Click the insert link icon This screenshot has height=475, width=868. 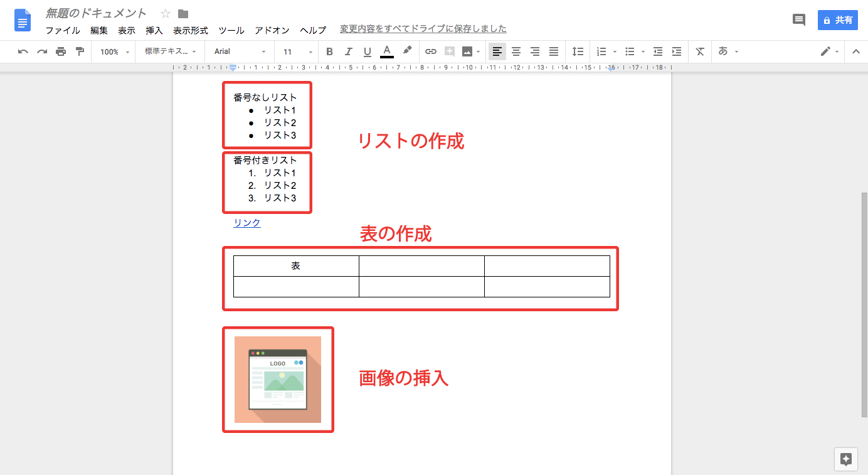pyautogui.click(x=430, y=51)
